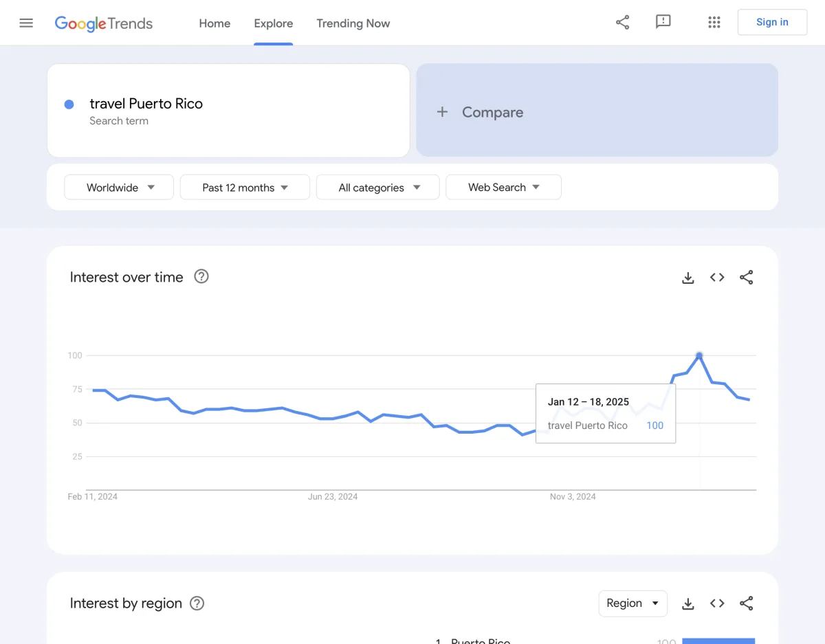825x644 pixels.
Task: Expand the Past 12 months dropdown
Action: tap(245, 188)
